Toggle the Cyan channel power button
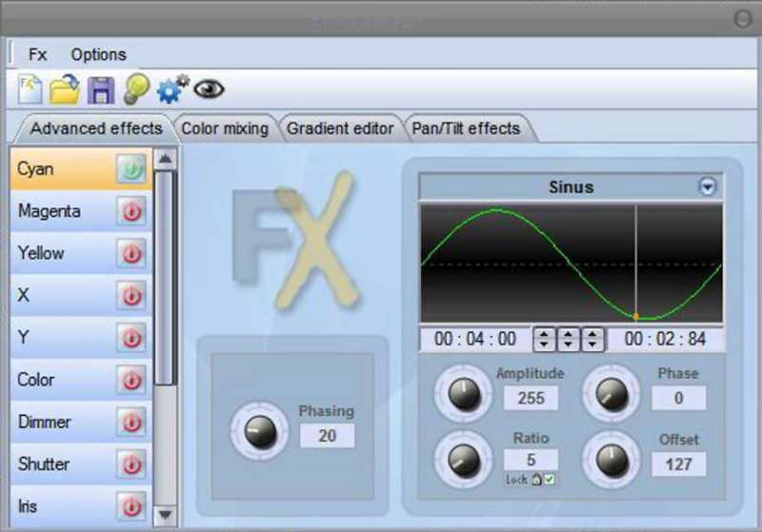 [131, 169]
